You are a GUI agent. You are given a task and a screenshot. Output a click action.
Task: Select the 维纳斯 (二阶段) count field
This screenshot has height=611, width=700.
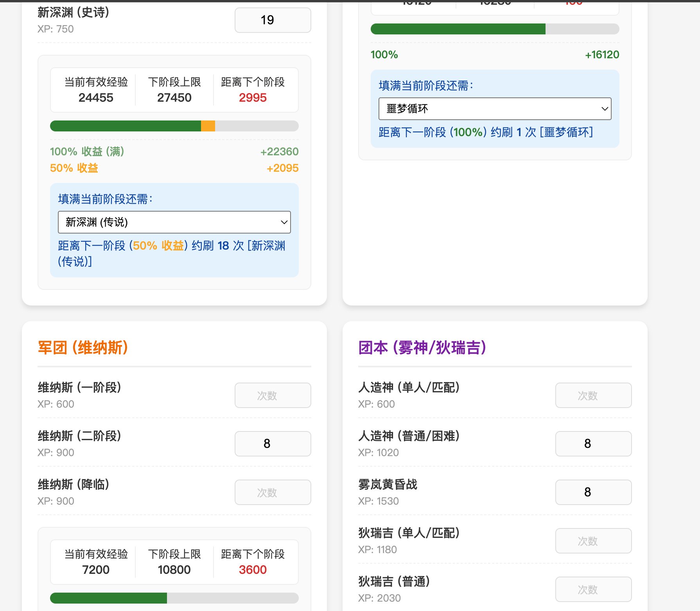click(273, 444)
